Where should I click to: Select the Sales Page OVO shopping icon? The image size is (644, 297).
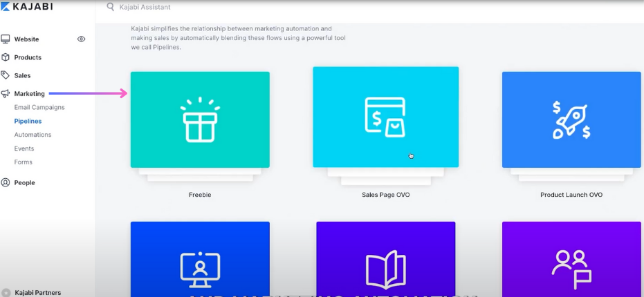[385, 117]
